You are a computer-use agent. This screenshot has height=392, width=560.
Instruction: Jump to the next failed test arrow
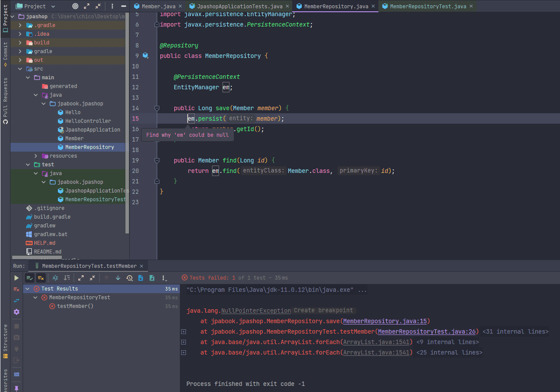pyautogui.click(x=118, y=278)
